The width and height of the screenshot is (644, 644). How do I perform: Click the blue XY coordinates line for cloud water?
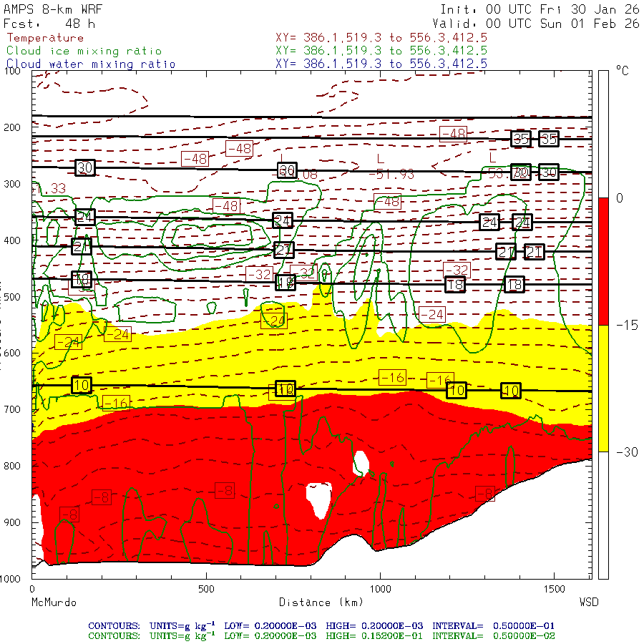click(x=381, y=64)
